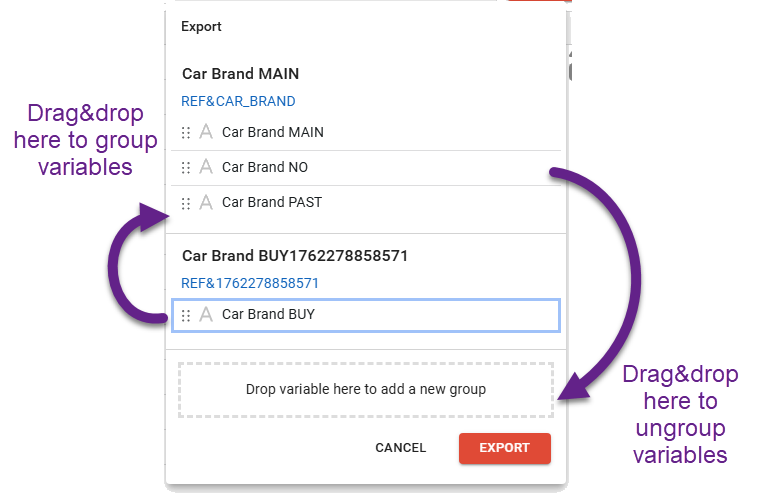Select the Car Brand NO variable row
Image resolution: width=759 pixels, height=495 pixels.
click(380, 167)
